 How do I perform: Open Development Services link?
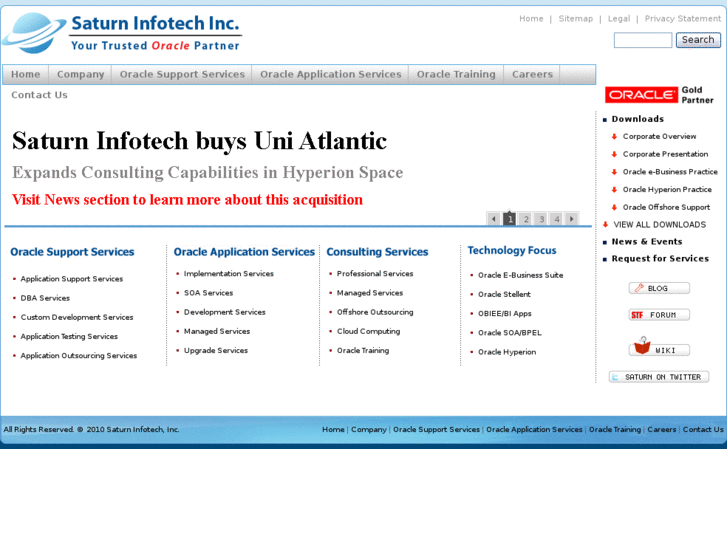224,312
